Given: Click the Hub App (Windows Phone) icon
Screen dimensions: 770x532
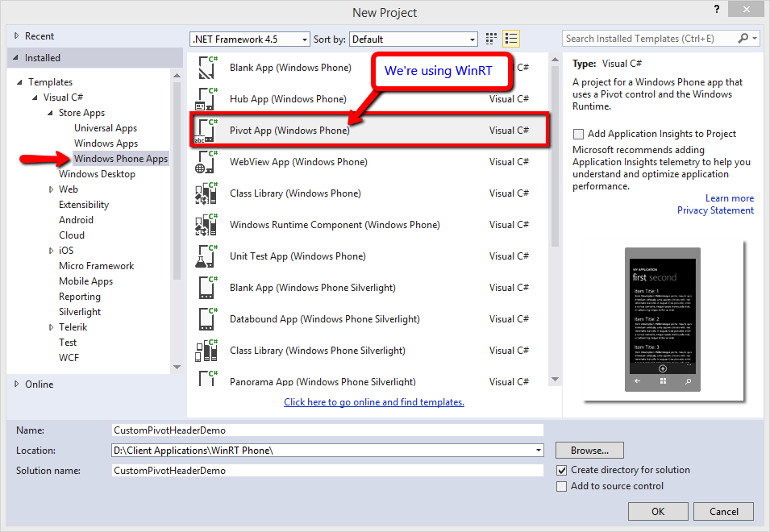Looking at the screenshot, I should (206, 99).
